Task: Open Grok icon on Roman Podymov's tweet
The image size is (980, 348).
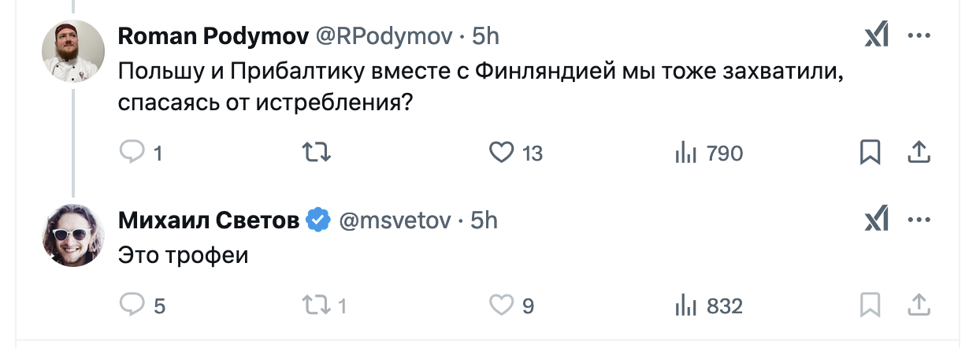Action: tap(876, 35)
